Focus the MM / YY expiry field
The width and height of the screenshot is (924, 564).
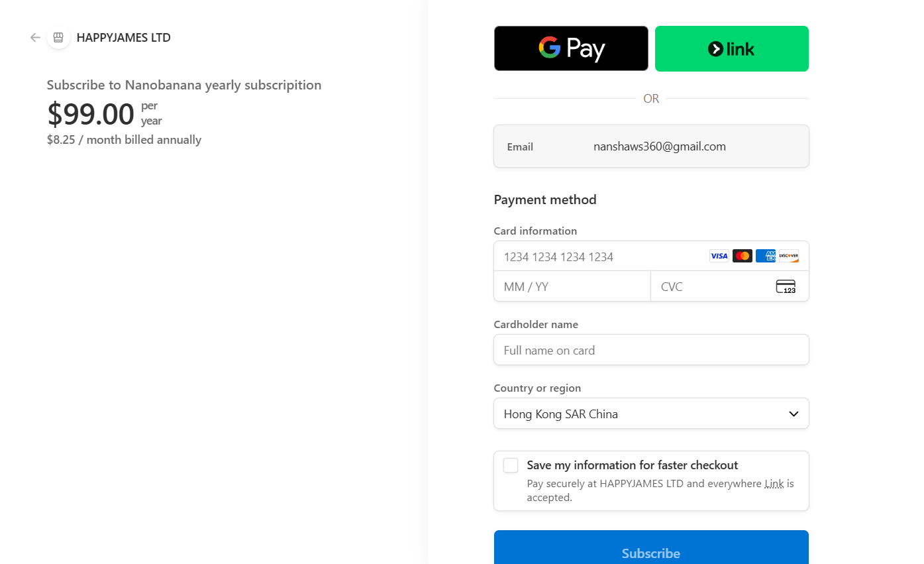click(x=572, y=286)
